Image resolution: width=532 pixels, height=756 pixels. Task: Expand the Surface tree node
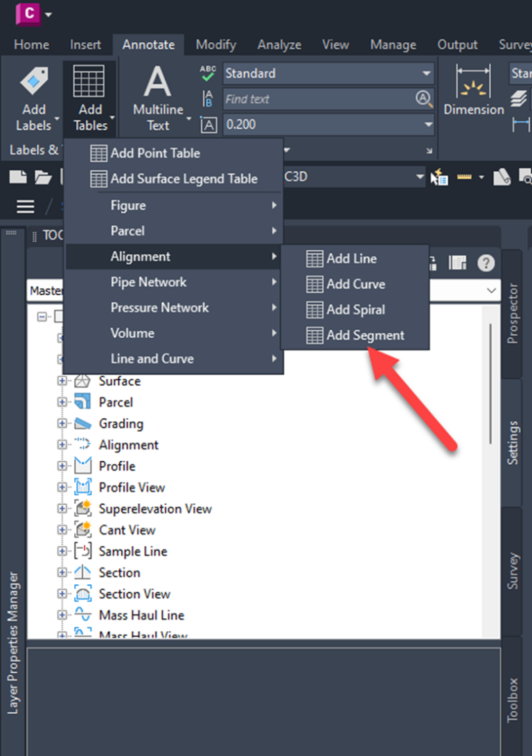[62, 381]
